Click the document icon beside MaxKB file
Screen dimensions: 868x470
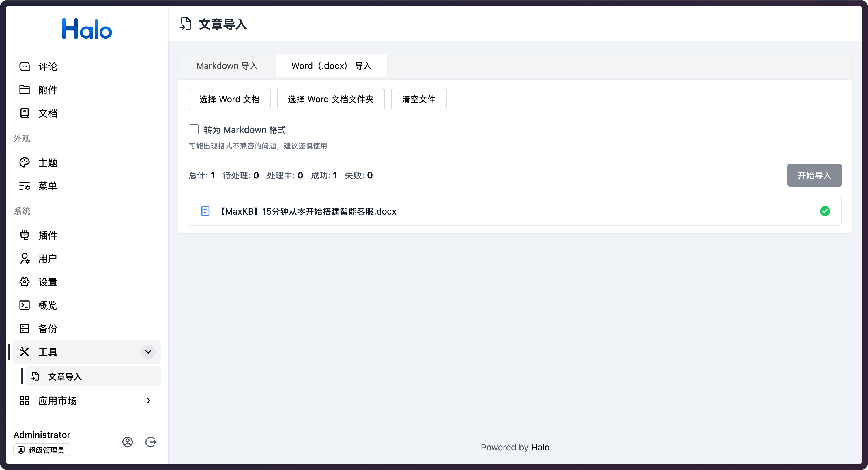205,211
